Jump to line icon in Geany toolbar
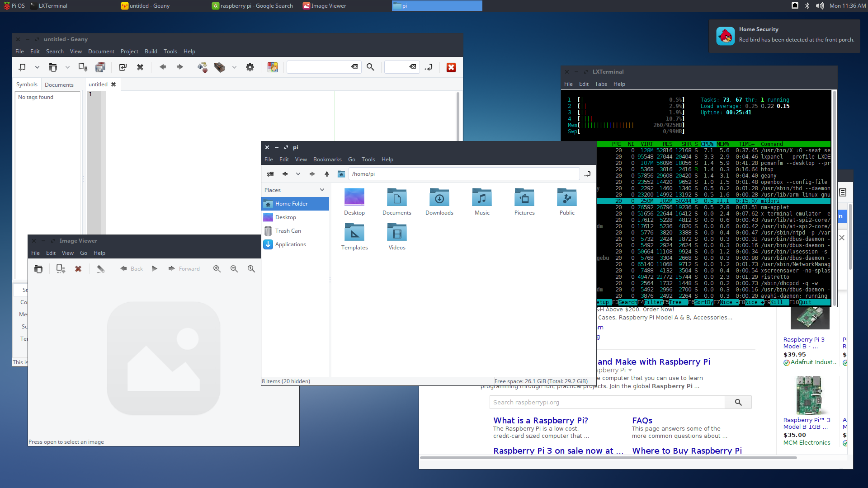The image size is (868, 488). [429, 67]
